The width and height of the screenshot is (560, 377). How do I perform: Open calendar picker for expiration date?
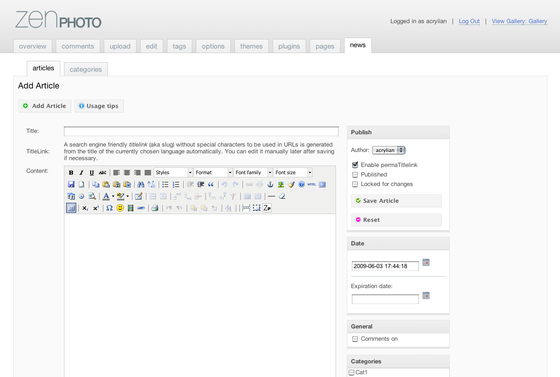click(426, 296)
